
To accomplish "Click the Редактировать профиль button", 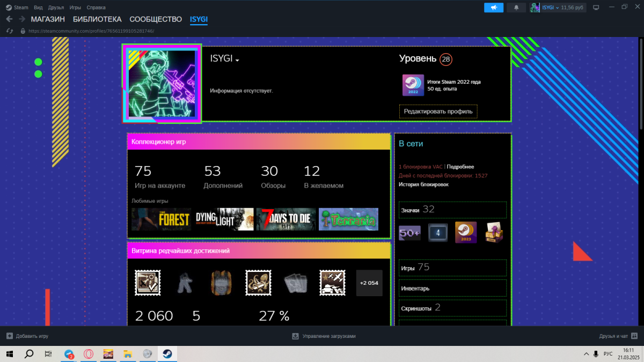I will (438, 112).
